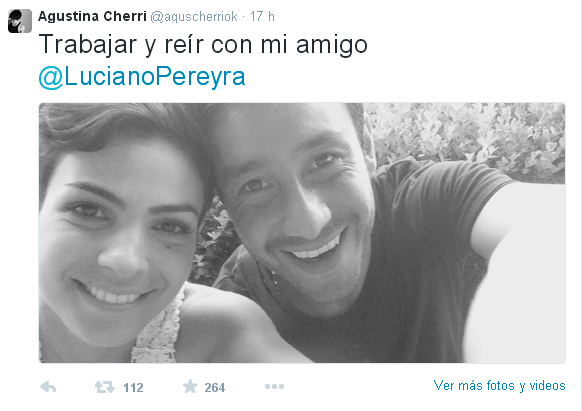The width and height of the screenshot is (582, 411).
Task: Open the tweet via the '17 h' timestamp
Action: coord(262,16)
